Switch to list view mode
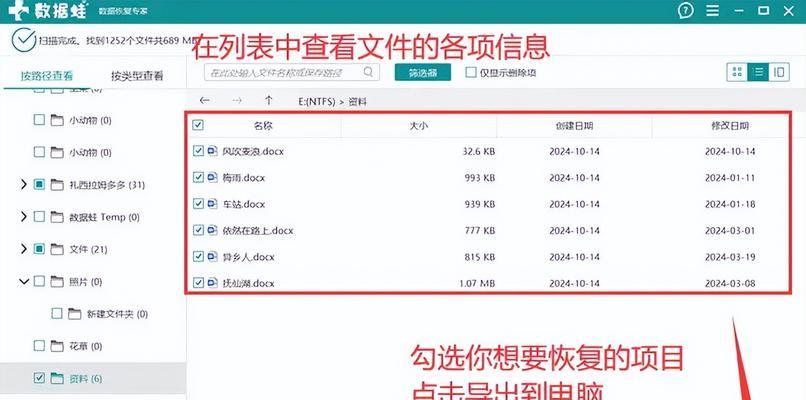 [x=758, y=72]
